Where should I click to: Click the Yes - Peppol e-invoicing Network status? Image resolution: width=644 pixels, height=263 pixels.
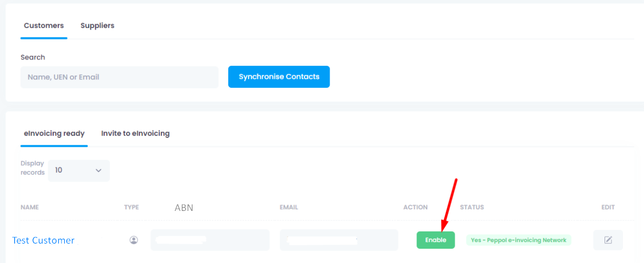click(x=518, y=240)
